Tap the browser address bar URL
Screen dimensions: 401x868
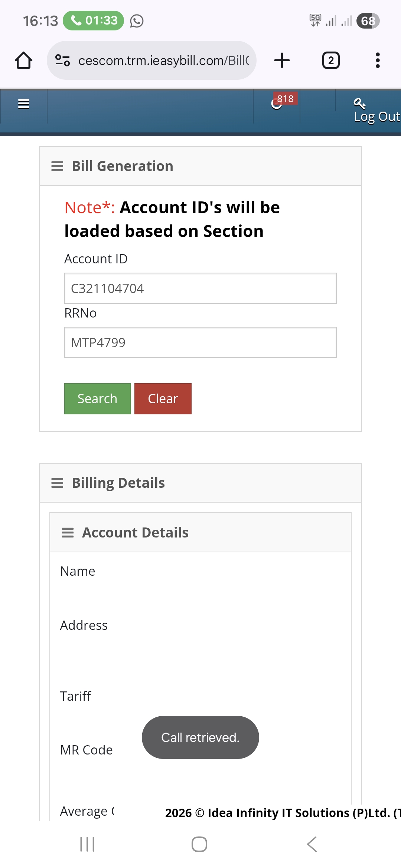[x=163, y=60]
